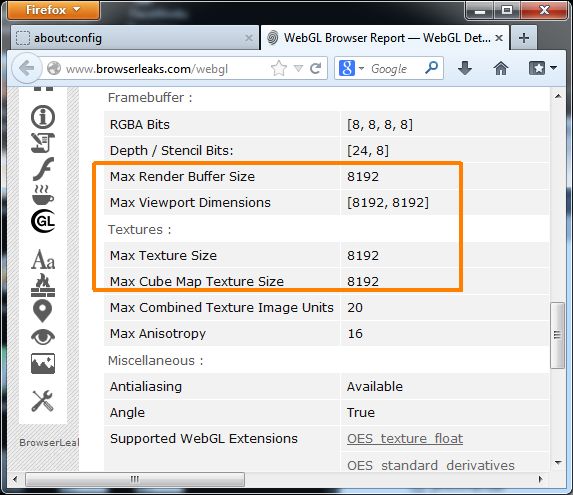The width and height of the screenshot is (573, 495).
Task: Select the 'Max Cube Map Texture Size' label
Action: pyautogui.click(x=197, y=281)
